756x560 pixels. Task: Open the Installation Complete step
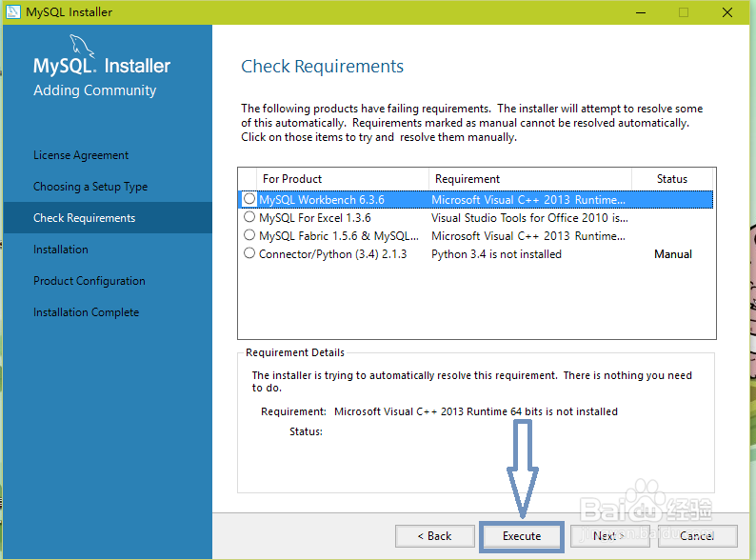coord(86,312)
